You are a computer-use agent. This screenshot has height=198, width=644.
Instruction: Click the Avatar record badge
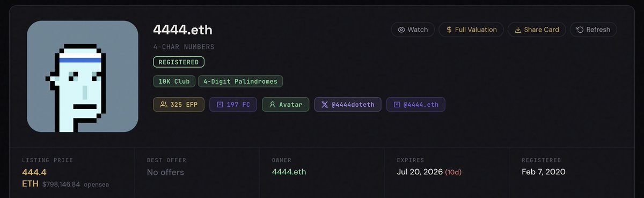pyautogui.click(x=286, y=105)
